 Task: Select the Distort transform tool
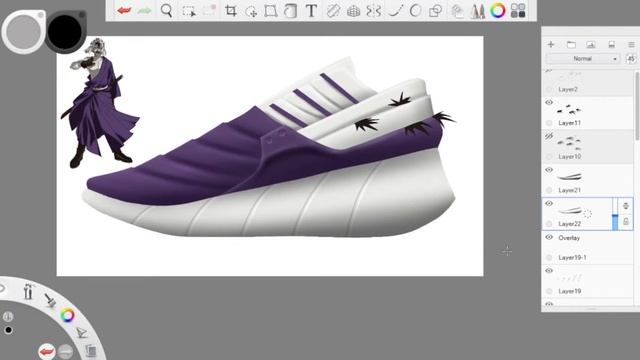click(271, 11)
